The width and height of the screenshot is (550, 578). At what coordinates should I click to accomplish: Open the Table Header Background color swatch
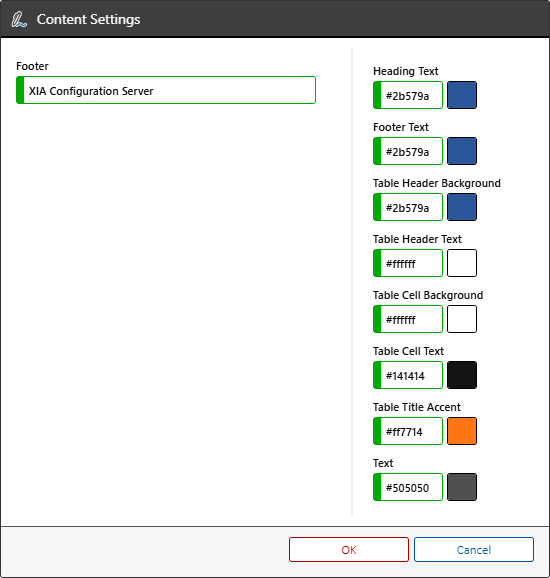coord(462,207)
